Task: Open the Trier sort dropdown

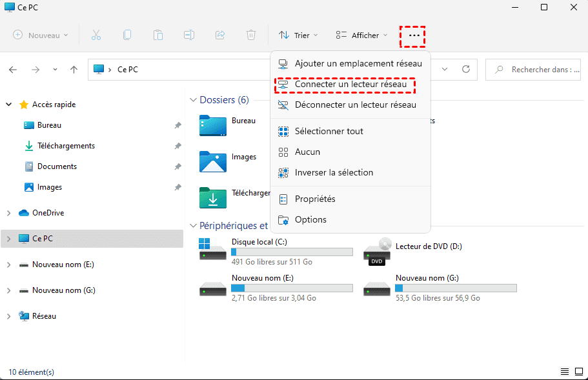Action: (x=298, y=35)
